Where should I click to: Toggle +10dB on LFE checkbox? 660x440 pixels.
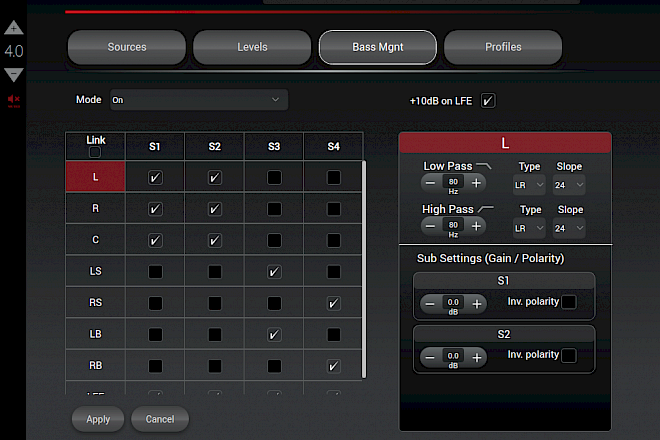pyautogui.click(x=488, y=101)
